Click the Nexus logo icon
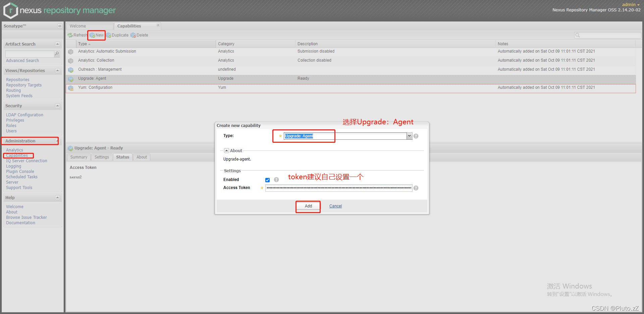Screen dimensions: 644x314 tap(10, 10)
